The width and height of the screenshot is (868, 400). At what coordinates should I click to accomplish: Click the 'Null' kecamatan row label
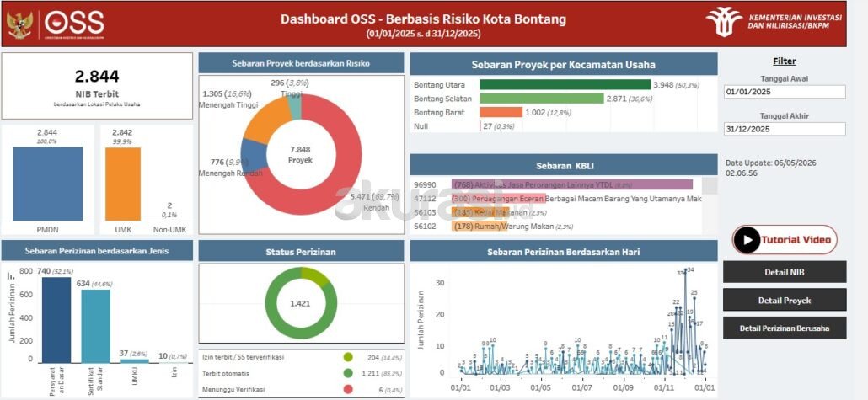click(421, 126)
